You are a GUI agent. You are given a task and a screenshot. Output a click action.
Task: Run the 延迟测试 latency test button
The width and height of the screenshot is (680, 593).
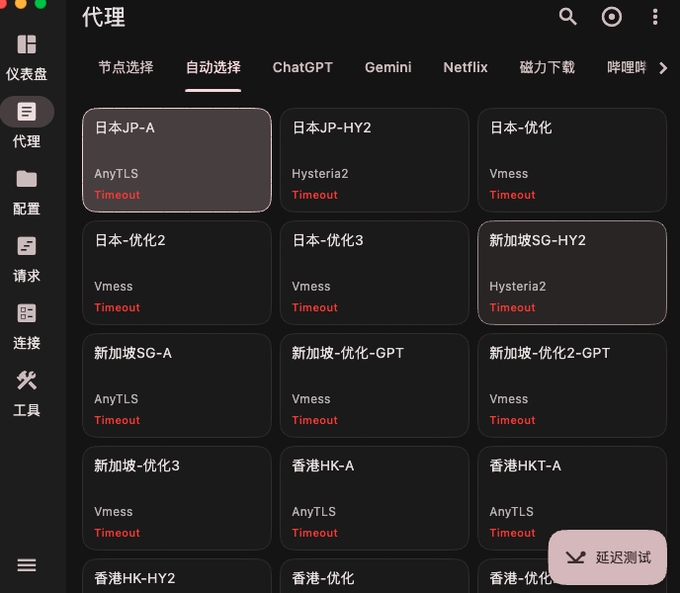pos(608,557)
